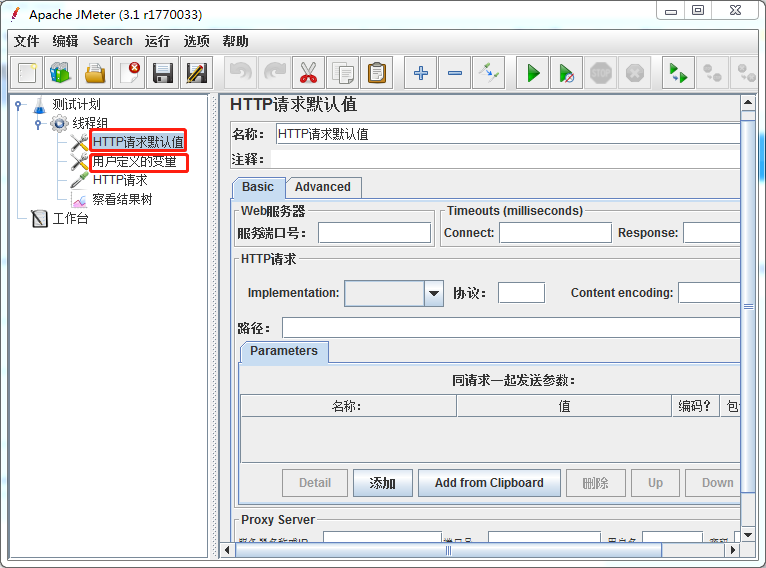
Task: Click the Up button
Action: [656, 484]
